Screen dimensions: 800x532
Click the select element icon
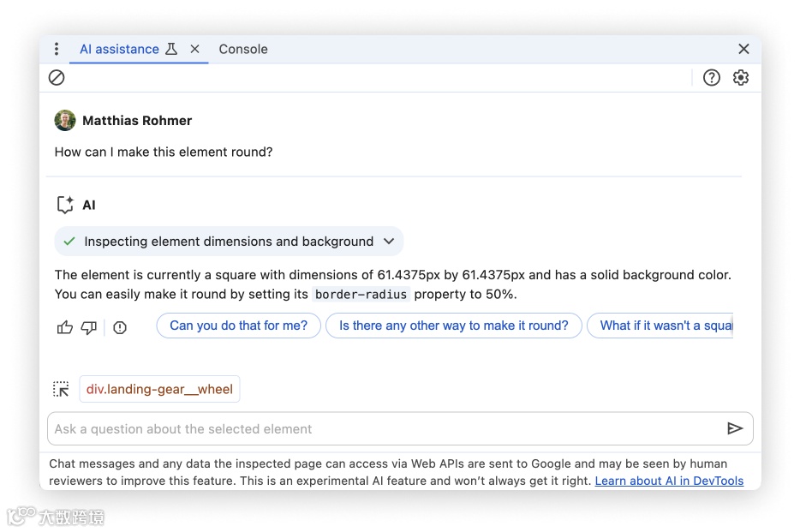61,389
